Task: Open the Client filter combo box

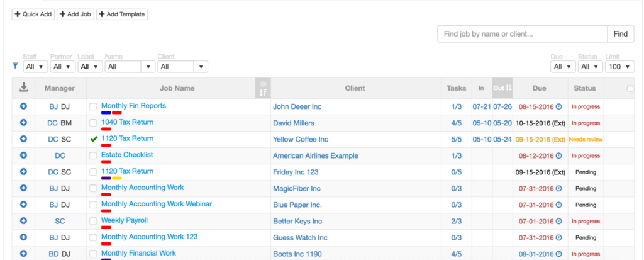Action: (x=183, y=66)
